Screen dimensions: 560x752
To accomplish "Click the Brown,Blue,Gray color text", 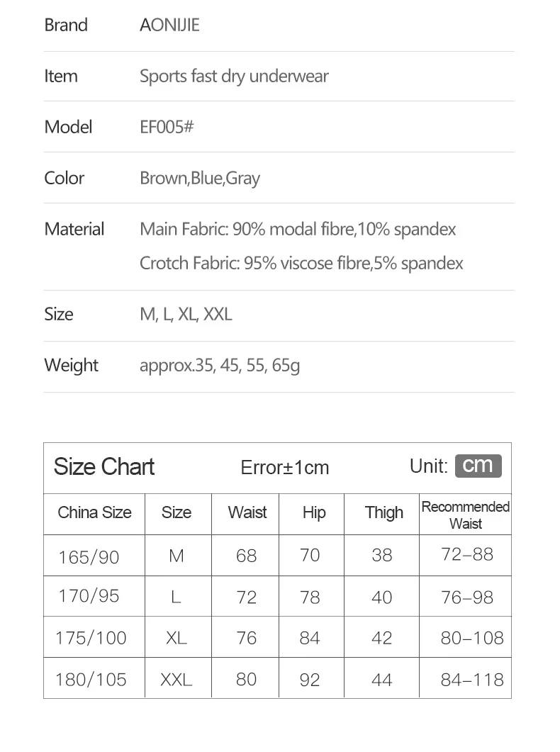I will click(x=200, y=179).
